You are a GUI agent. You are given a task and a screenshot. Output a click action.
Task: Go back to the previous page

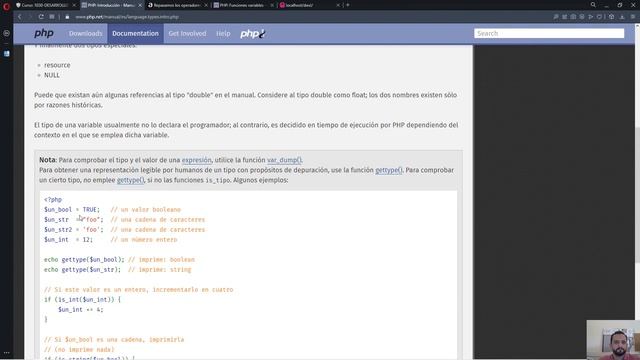[x=19, y=17]
